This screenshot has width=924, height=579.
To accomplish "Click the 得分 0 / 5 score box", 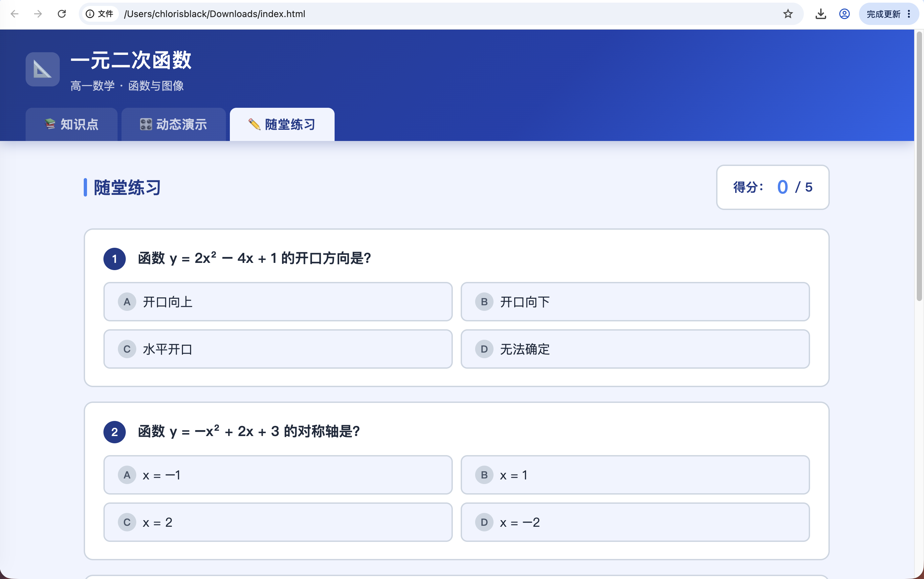I will click(x=773, y=187).
